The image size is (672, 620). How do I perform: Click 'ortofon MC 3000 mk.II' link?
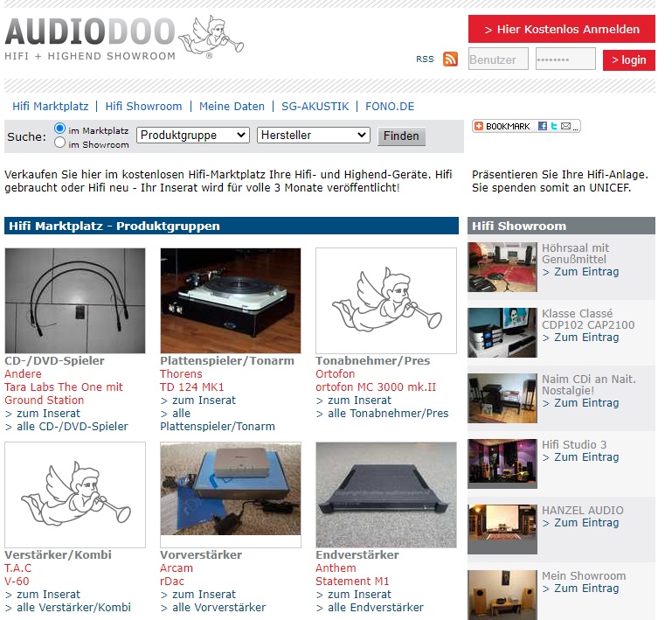coord(376,387)
